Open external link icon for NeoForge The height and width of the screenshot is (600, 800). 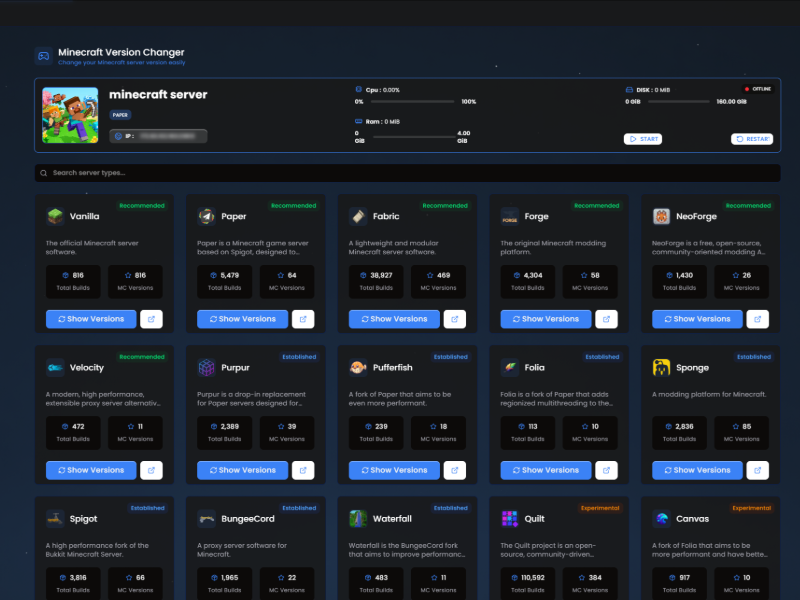pos(758,319)
